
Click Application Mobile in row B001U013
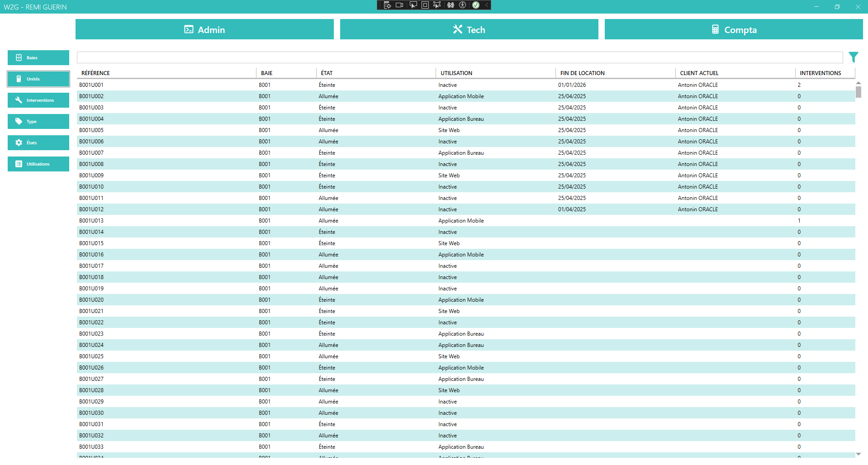click(461, 221)
